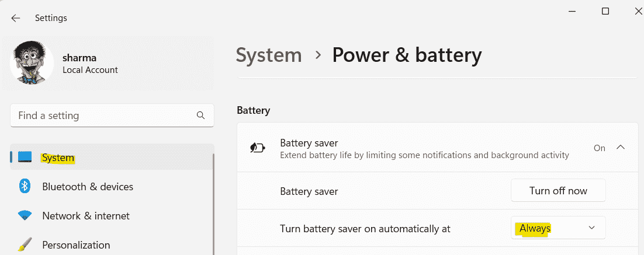Click the sidebar vertical scrollbar
Viewport: 644px width, 255px height.
tap(213, 204)
